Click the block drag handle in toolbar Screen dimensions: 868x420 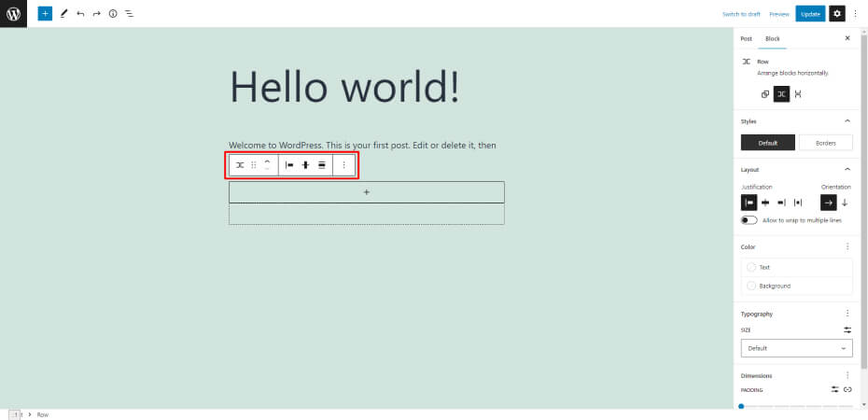pyautogui.click(x=254, y=165)
